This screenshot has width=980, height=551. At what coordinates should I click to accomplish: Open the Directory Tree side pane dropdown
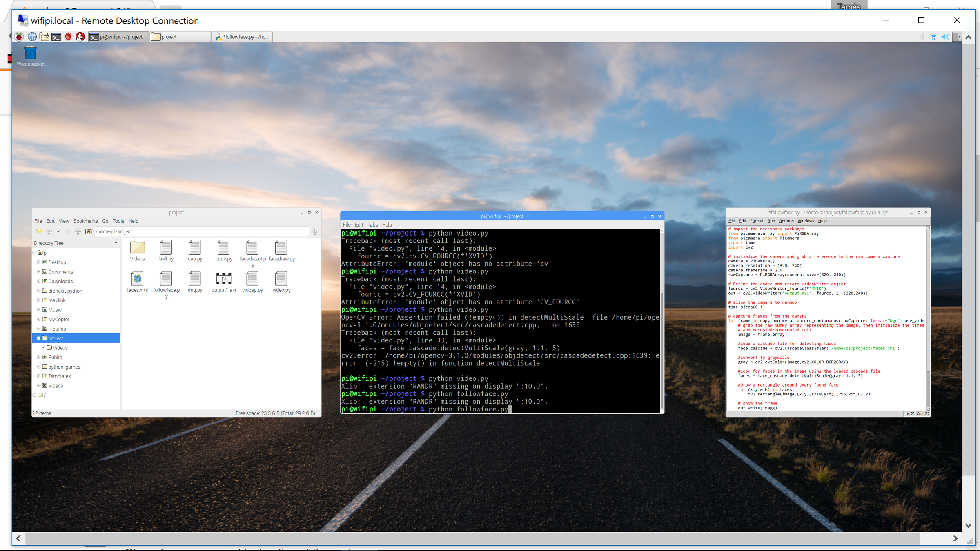[x=116, y=243]
